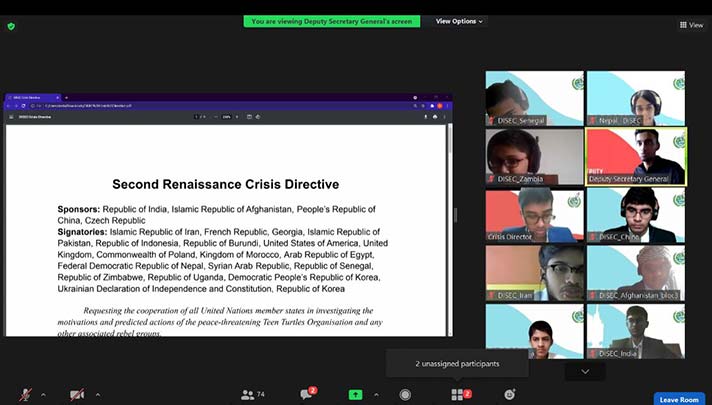
Task: Open the Participants panel showing 74
Action: 252,394
